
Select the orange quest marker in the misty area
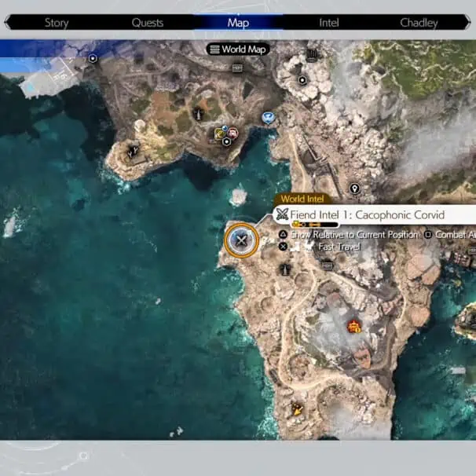(353, 327)
